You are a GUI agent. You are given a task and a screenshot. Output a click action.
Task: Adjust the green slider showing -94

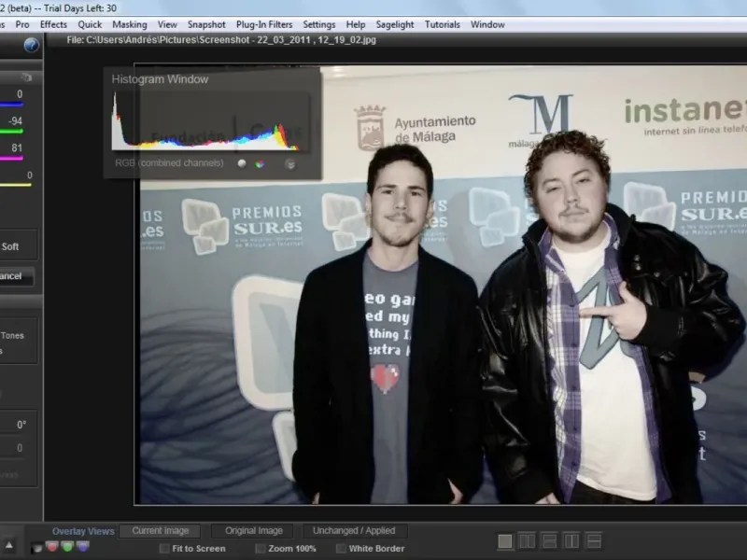coord(11,131)
